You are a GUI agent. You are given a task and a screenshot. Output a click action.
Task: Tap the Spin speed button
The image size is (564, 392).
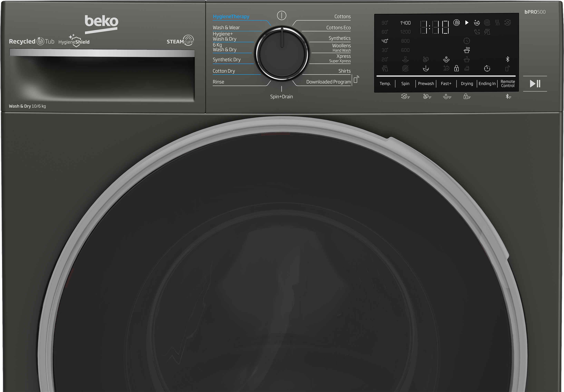pyautogui.click(x=405, y=84)
